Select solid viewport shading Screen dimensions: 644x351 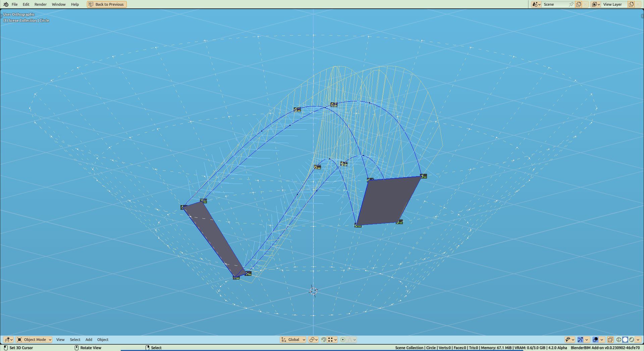coord(625,340)
